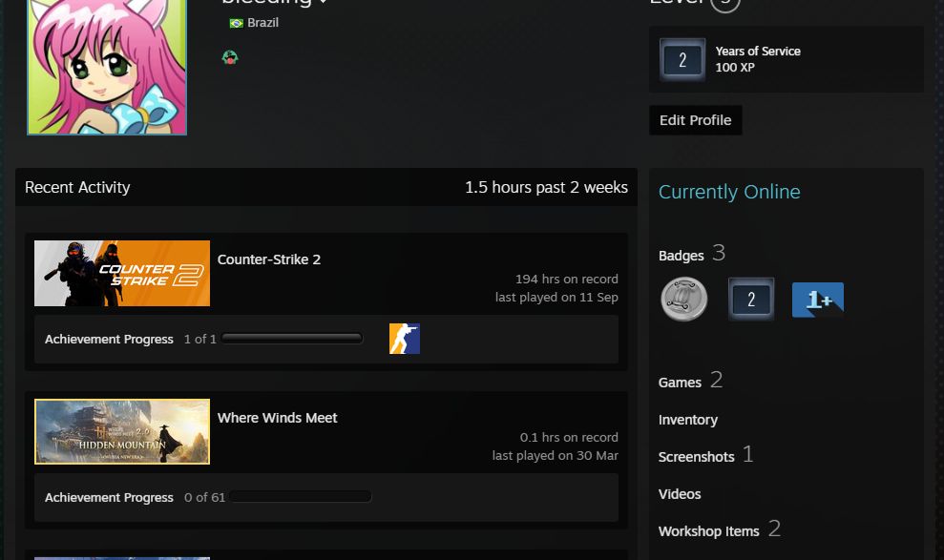Screen dimensions: 944x560
Task: Click the '0 of 61' achievement count
Action: [x=204, y=497]
